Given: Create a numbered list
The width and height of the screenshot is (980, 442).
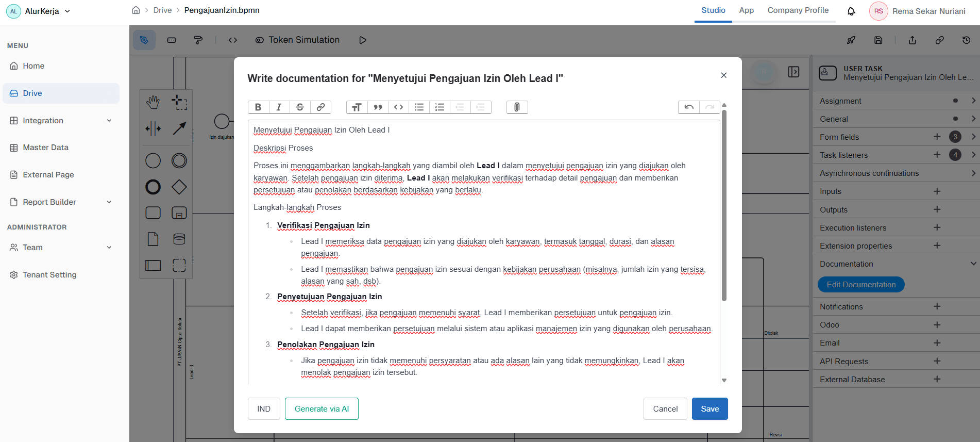Looking at the screenshot, I should tap(440, 107).
